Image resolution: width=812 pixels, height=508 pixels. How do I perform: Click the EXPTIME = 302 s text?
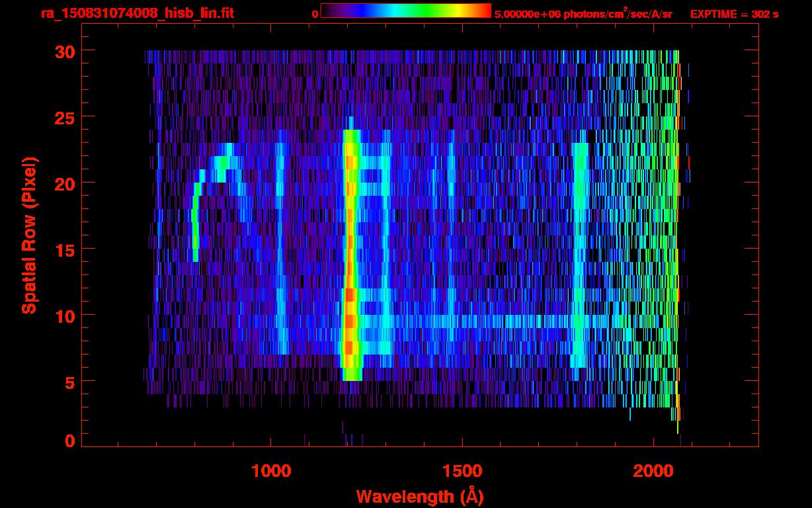click(x=734, y=14)
